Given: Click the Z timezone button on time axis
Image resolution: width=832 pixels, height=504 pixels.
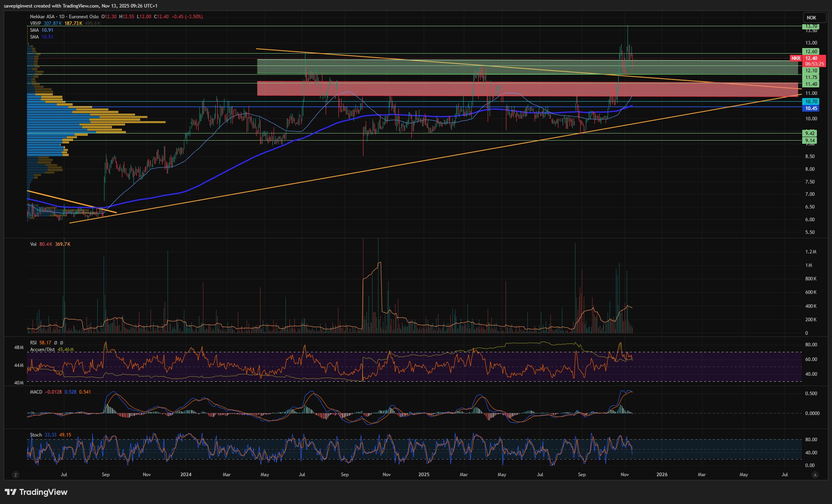Looking at the screenshot, I should 15,475.
